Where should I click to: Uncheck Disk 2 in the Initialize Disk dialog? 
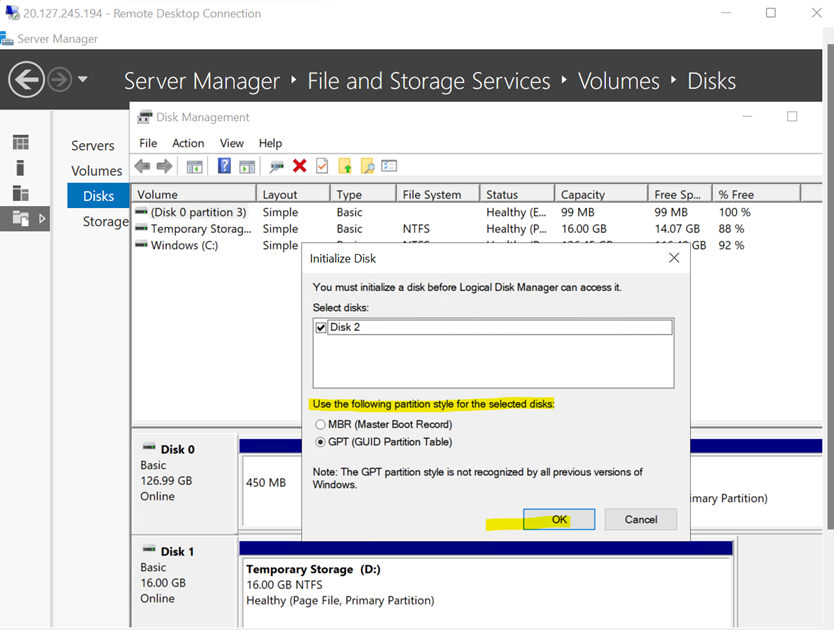pyautogui.click(x=321, y=326)
